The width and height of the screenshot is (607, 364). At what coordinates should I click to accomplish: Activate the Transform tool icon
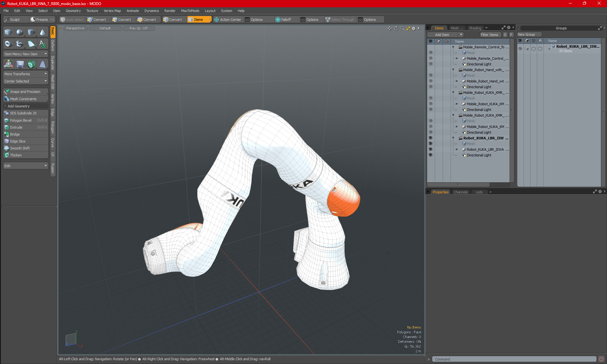pos(8,64)
